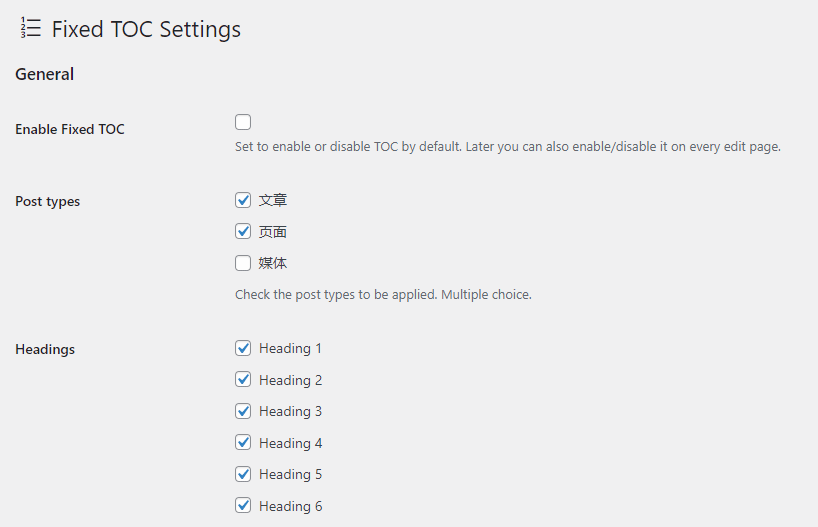The height and width of the screenshot is (527, 818).
Task: Click the Post types row label
Action: [48, 201]
